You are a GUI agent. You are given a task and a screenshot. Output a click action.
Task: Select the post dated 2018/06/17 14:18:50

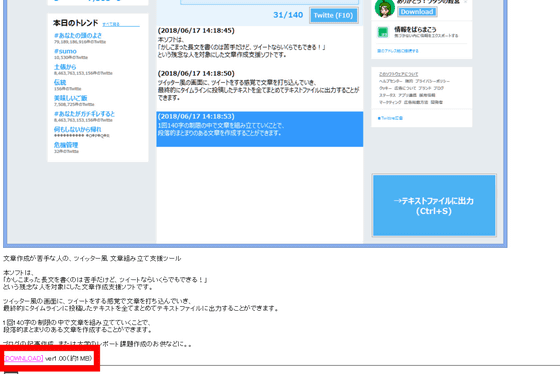coord(260,86)
